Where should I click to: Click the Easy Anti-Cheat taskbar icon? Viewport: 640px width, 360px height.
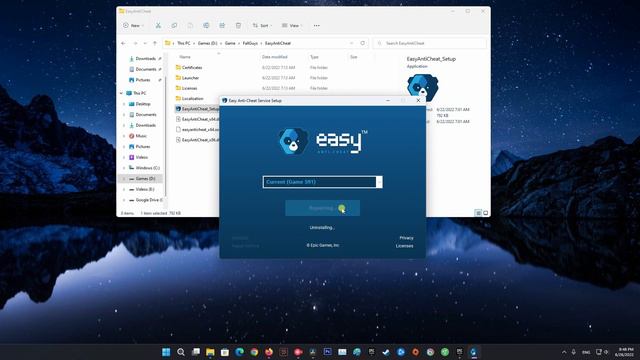tap(474, 352)
